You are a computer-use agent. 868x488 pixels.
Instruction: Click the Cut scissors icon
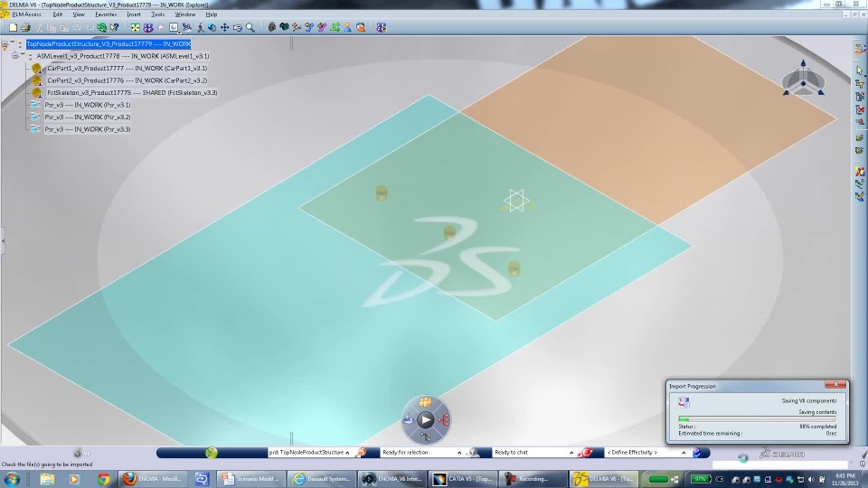click(x=39, y=27)
